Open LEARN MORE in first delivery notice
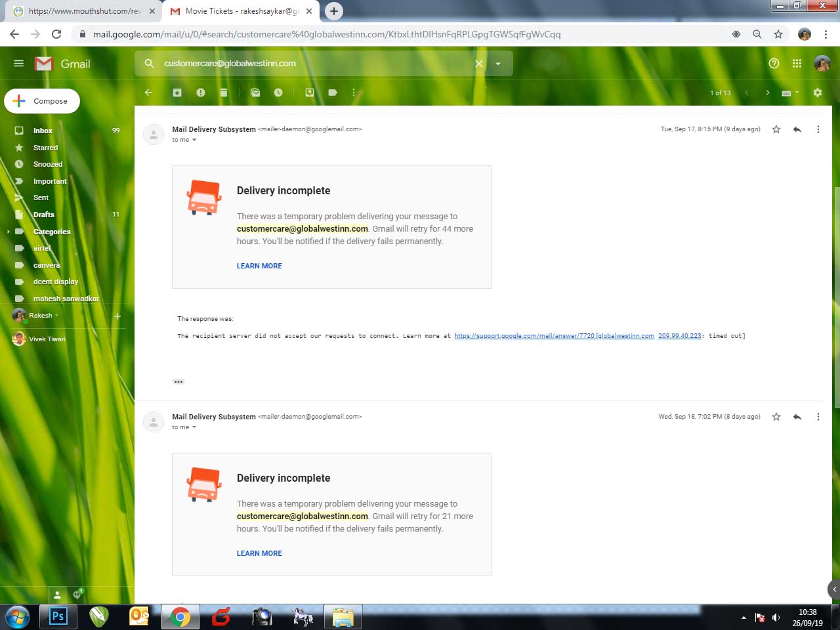Image resolution: width=840 pixels, height=630 pixels. [x=259, y=266]
